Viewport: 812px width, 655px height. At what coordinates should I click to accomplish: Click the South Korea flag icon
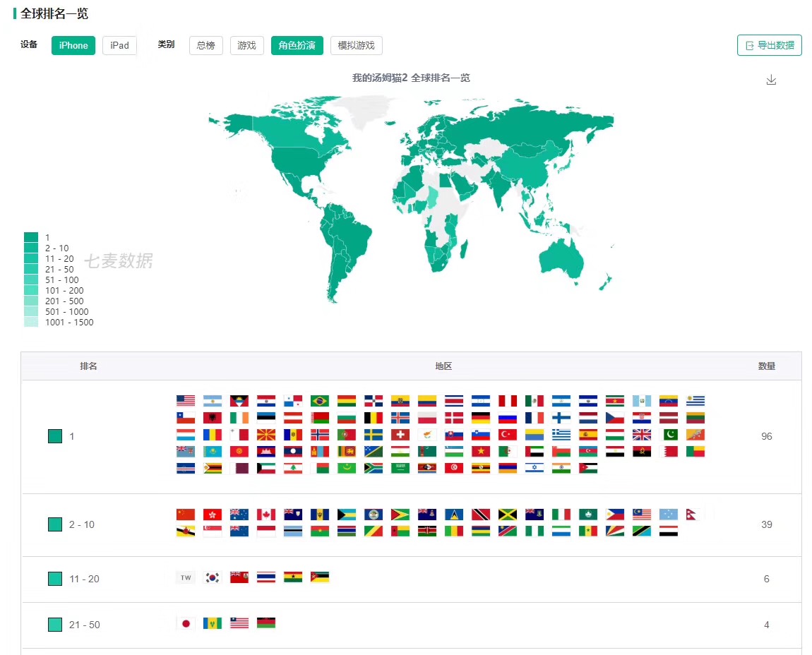point(212,577)
